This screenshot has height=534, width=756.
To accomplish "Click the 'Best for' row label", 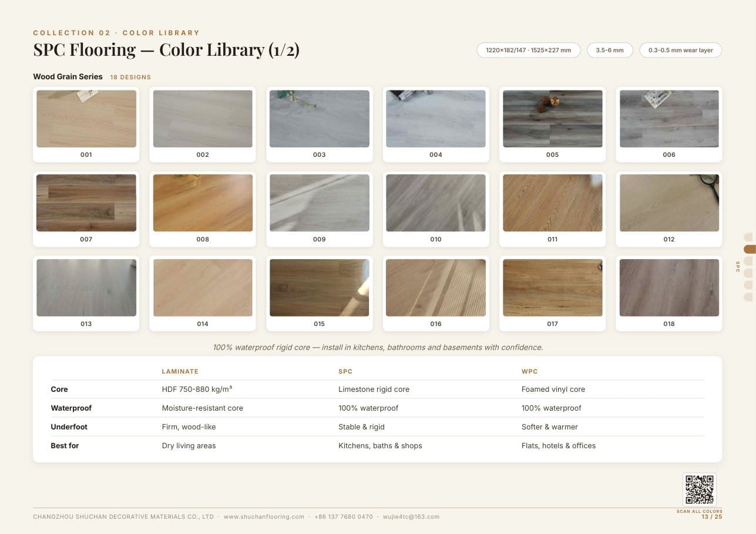I will (65, 445).
